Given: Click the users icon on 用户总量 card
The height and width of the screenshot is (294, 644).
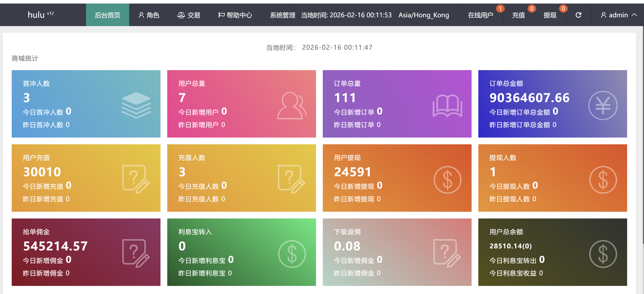Looking at the screenshot, I should point(291,106).
